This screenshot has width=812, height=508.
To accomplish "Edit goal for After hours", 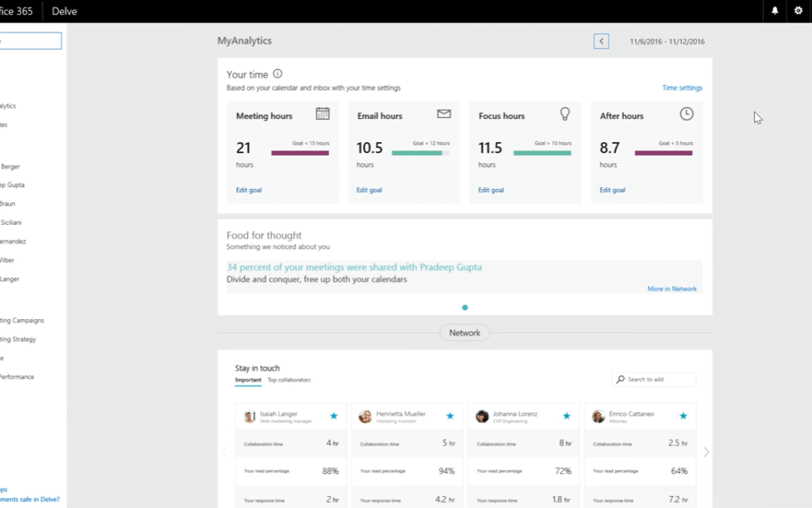I will 612,190.
